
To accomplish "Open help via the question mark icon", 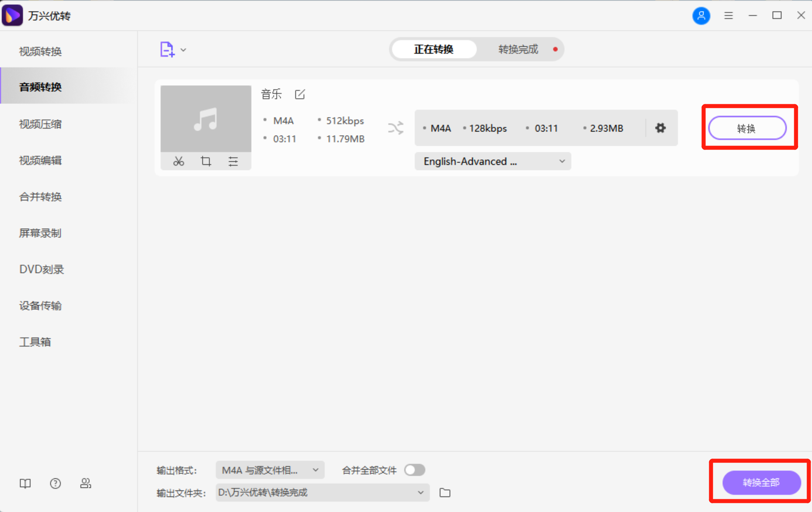I will (55, 484).
